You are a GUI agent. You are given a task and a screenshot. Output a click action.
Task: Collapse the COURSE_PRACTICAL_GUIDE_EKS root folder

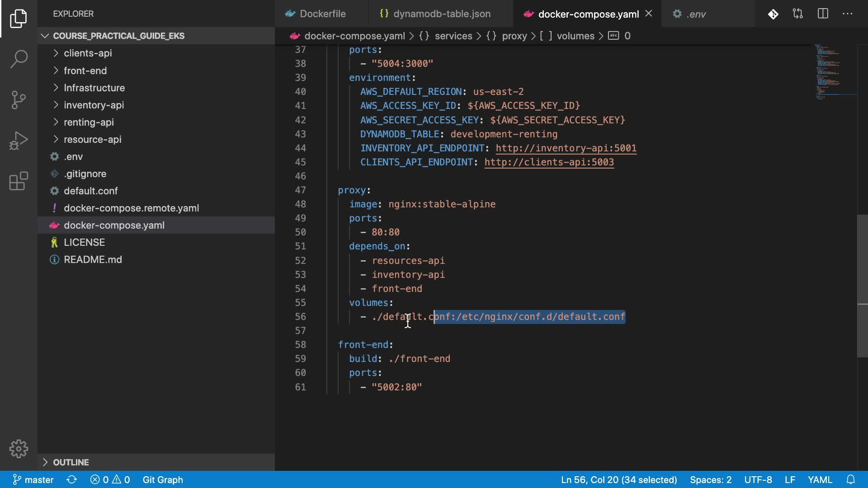click(x=118, y=36)
